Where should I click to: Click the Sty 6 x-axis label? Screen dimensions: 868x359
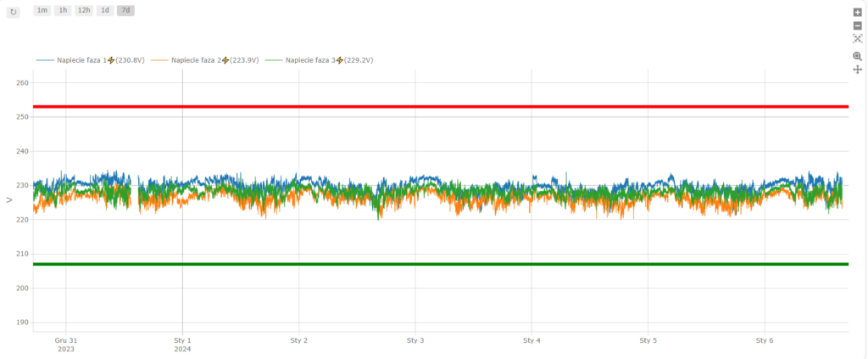pos(765,340)
